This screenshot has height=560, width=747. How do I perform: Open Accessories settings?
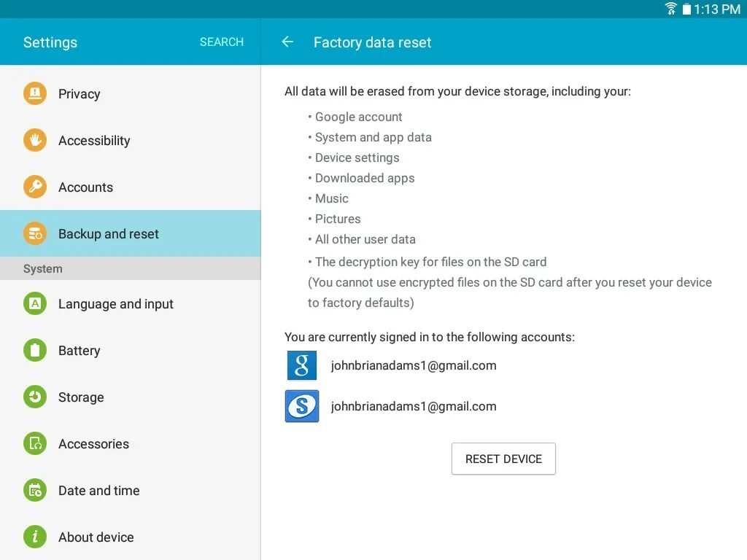[131, 443]
